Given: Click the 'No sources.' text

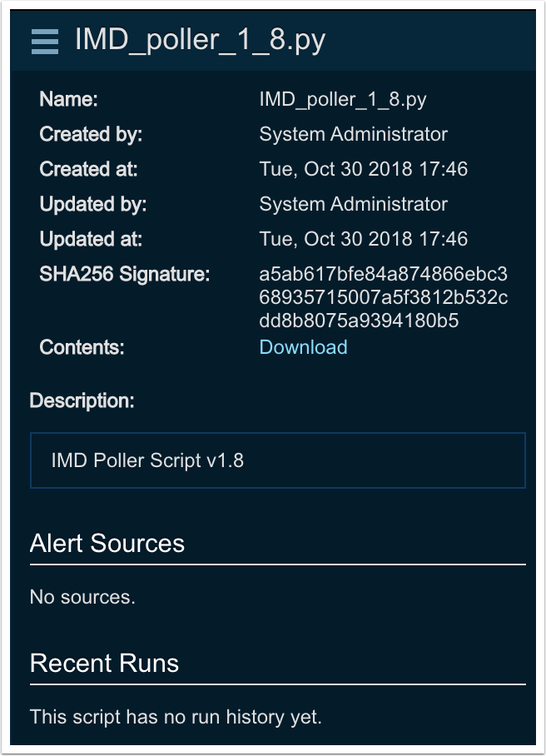Looking at the screenshot, I should [82, 597].
